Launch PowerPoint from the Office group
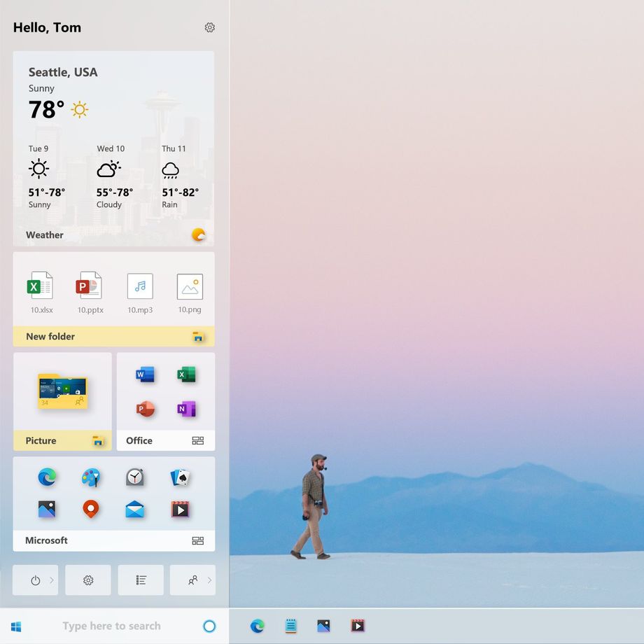The height and width of the screenshot is (644, 644). pos(145,409)
